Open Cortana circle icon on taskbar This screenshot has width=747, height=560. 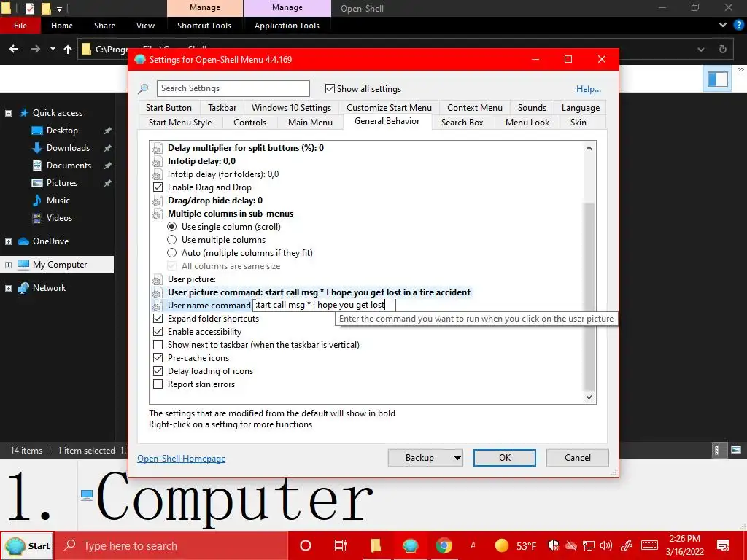pyautogui.click(x=306, y=545)
